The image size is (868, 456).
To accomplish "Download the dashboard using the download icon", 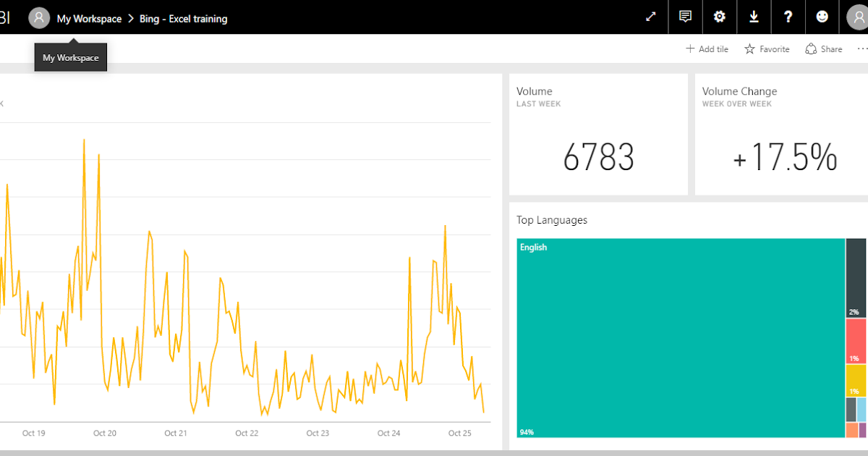I will [x=754, y=17].
